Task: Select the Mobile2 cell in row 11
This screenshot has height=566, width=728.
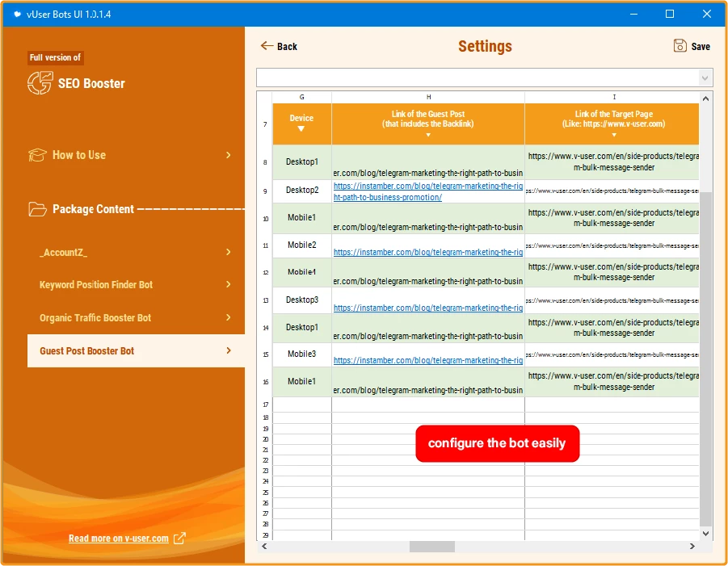Action: pos(302,245)
